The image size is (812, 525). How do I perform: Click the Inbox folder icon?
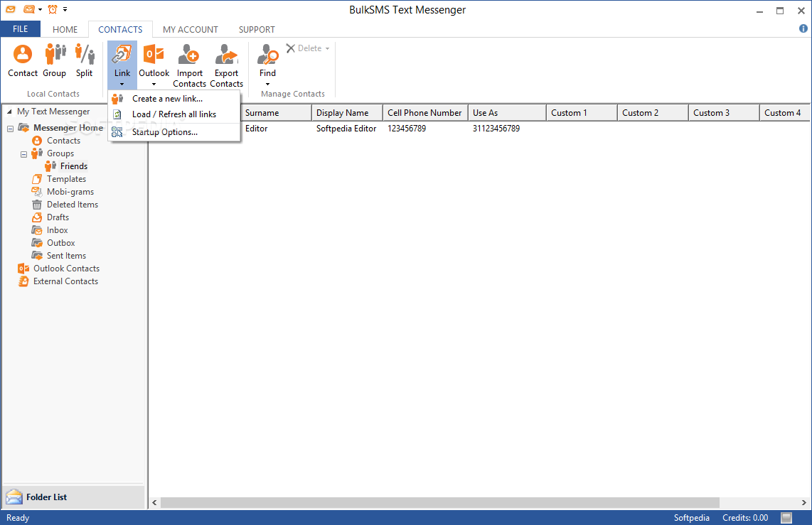click(x=37, y=230)
